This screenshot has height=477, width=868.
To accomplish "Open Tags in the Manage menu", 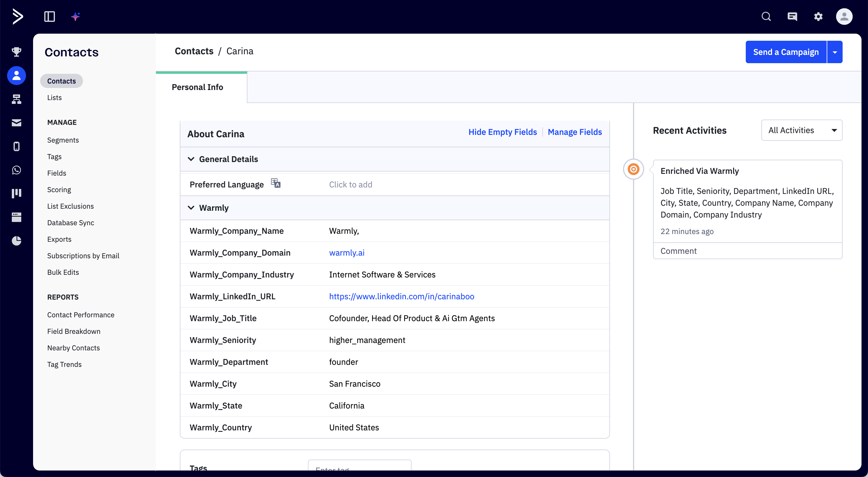I will (x=54, y=156).
